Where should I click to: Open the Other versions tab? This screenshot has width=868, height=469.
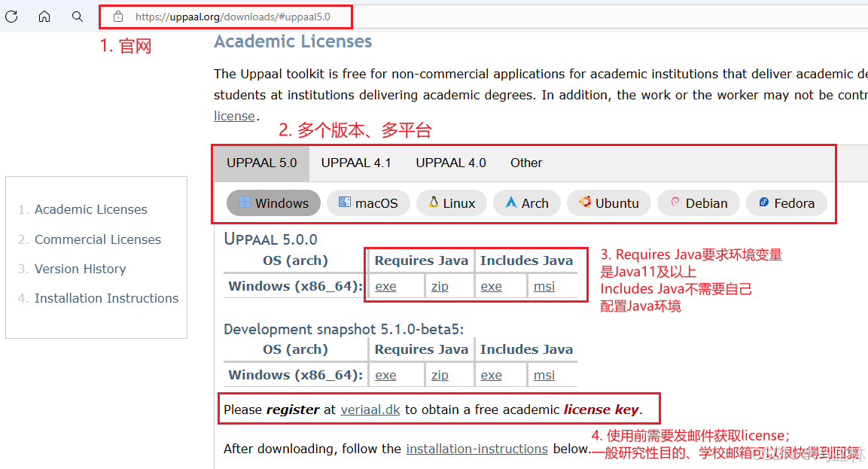point(526,163)
